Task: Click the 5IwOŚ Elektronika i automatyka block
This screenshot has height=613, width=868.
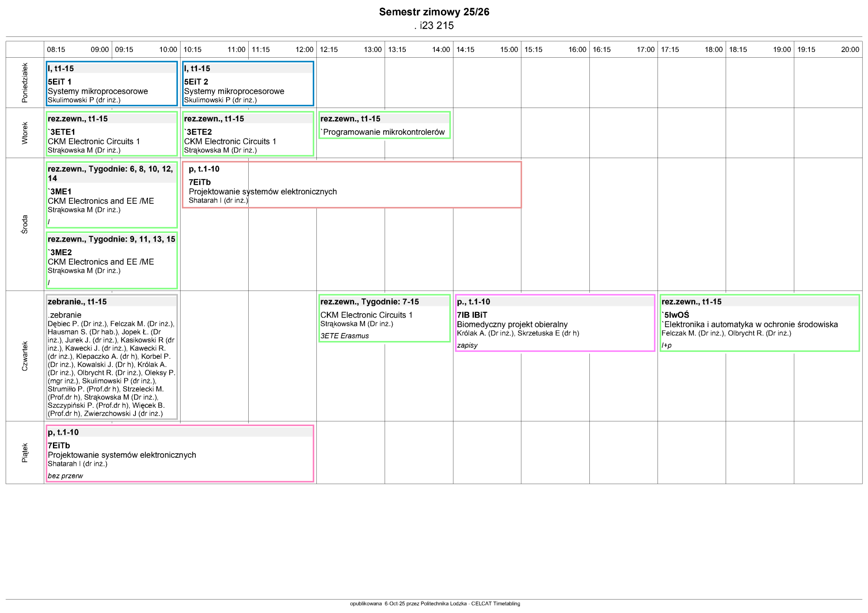Action: point(759,323)
